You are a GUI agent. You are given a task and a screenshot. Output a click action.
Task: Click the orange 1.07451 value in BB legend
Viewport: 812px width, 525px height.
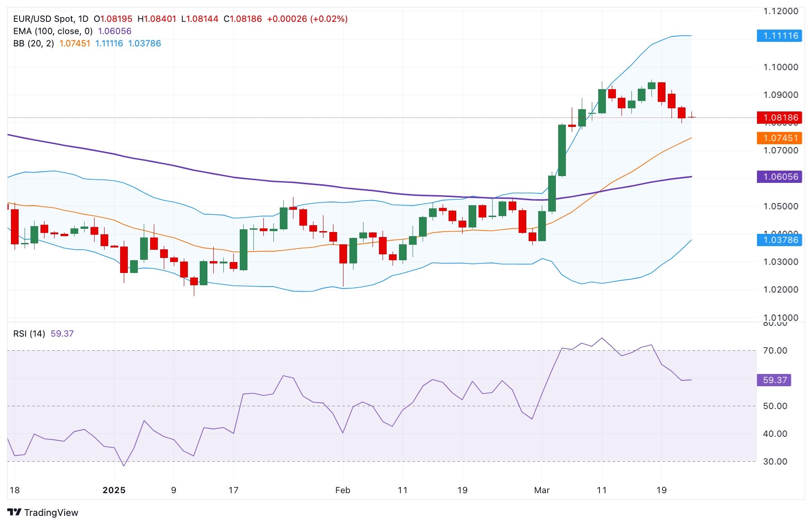(x=75, y=43)
